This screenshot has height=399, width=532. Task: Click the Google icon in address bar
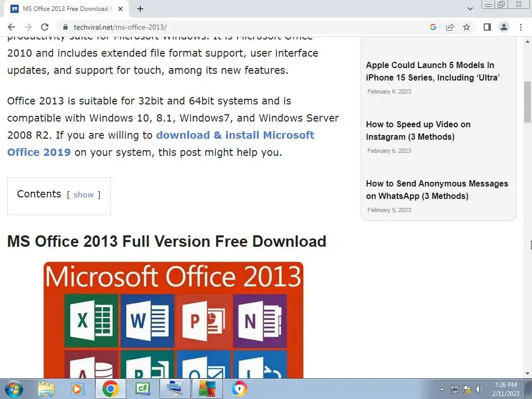(x=433, y=27)
